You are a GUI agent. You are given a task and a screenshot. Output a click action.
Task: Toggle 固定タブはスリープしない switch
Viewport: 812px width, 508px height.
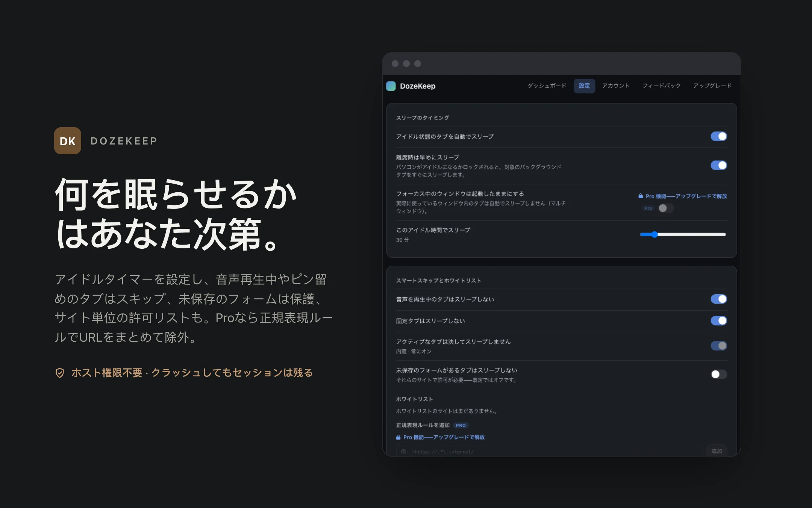[x=719, y=321]
